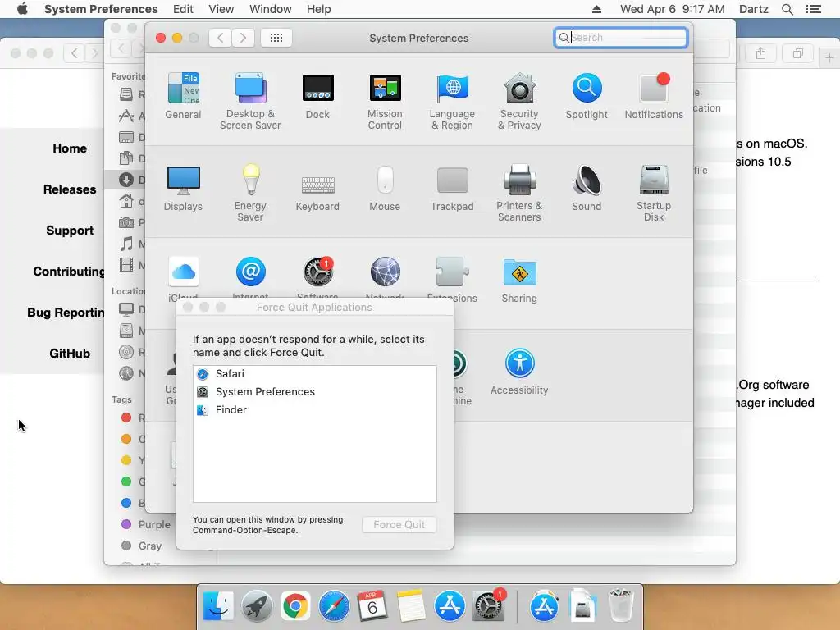Go back in System Preferences toolbar
Viewport: 840px width, 630px height.
220,38
